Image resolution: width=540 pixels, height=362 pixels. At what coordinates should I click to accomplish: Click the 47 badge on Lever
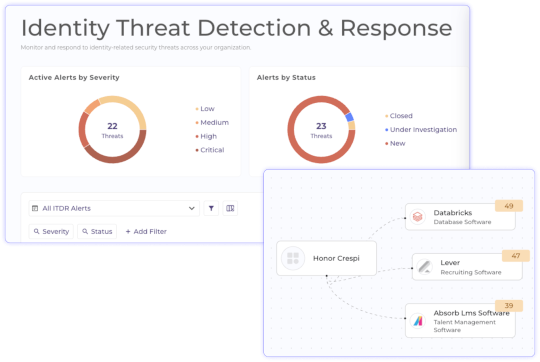click(516, 256)
